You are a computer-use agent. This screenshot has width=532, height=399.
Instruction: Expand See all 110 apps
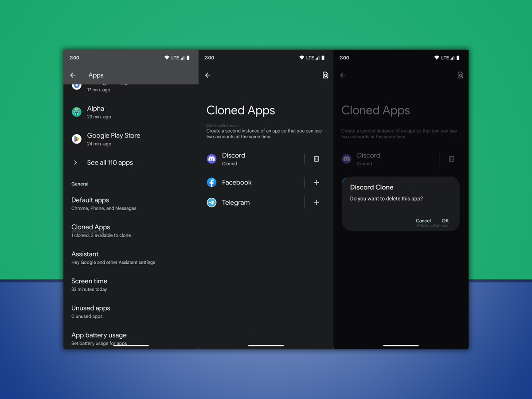pos(110,163)
